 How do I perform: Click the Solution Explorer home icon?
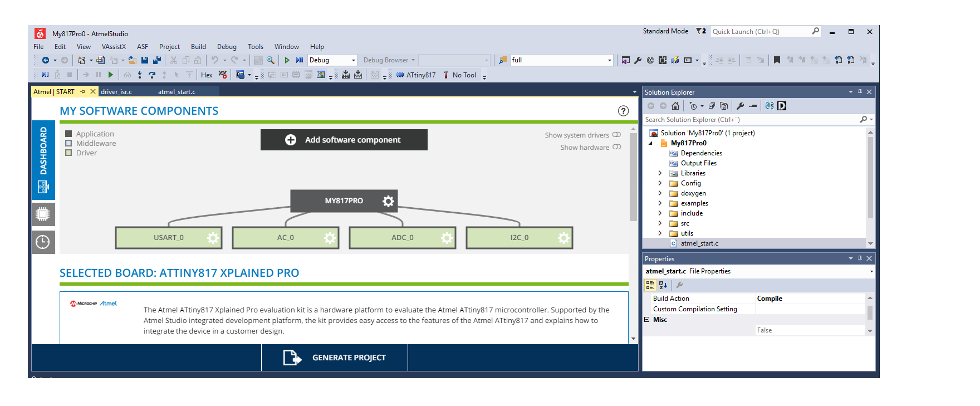tap(675, 106)
